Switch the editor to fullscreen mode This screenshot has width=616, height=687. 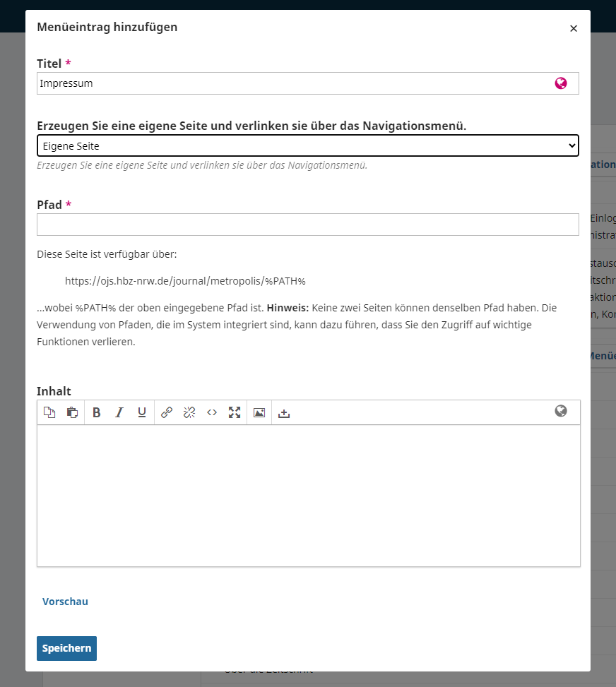coord(235,413)
